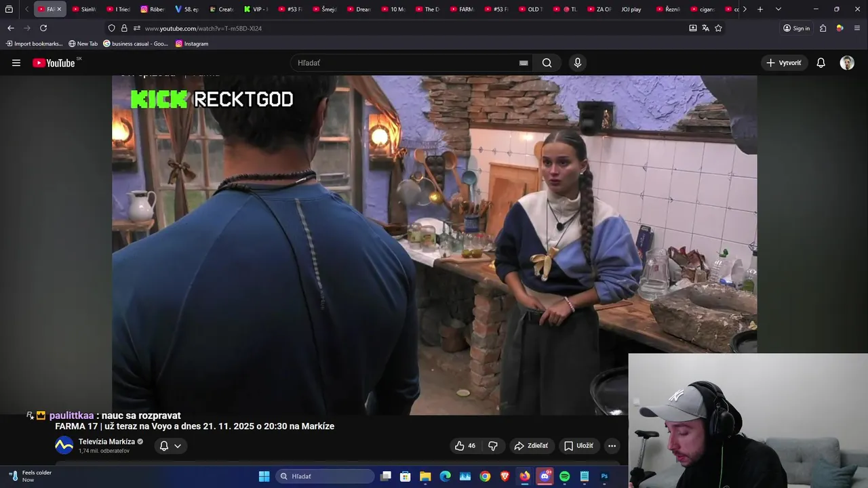This screenshot has width=868, height=488.
Task: Open Google Chrome from taskbar
Action: 485,476
